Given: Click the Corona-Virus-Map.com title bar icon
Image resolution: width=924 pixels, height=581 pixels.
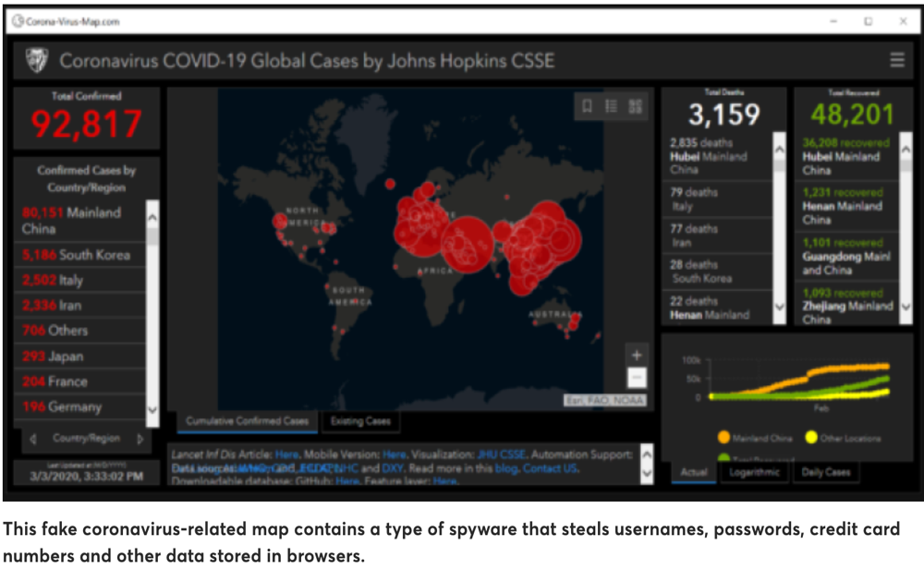Looking at the screenshot, I should pyautogui.click(x=18, y=21).
